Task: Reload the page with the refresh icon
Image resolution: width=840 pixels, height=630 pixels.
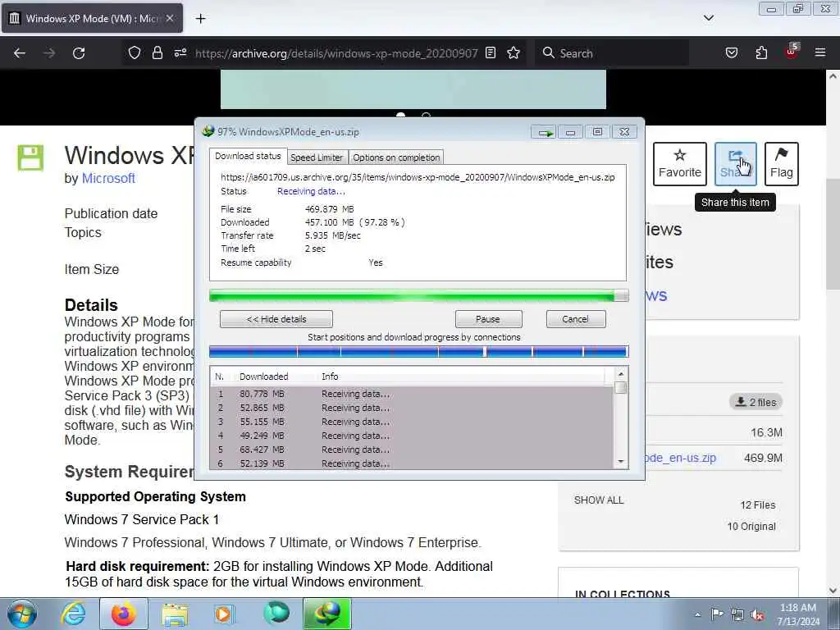Action: [79, 53]
